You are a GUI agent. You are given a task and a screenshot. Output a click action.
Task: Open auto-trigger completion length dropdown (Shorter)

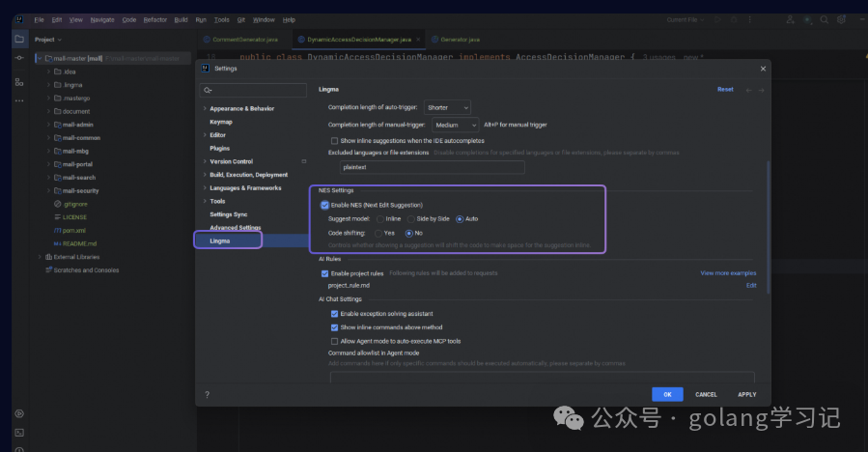click(447, 107)
